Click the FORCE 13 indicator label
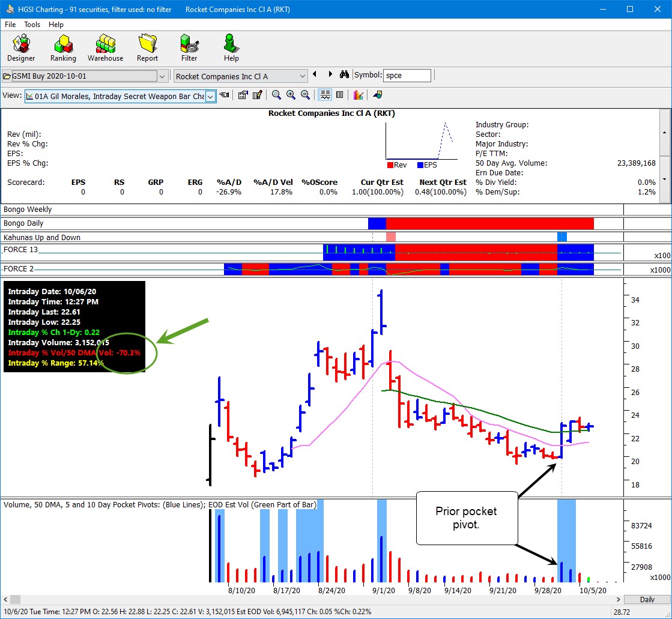This screenshot has width=672, height=619. (20, 250)
